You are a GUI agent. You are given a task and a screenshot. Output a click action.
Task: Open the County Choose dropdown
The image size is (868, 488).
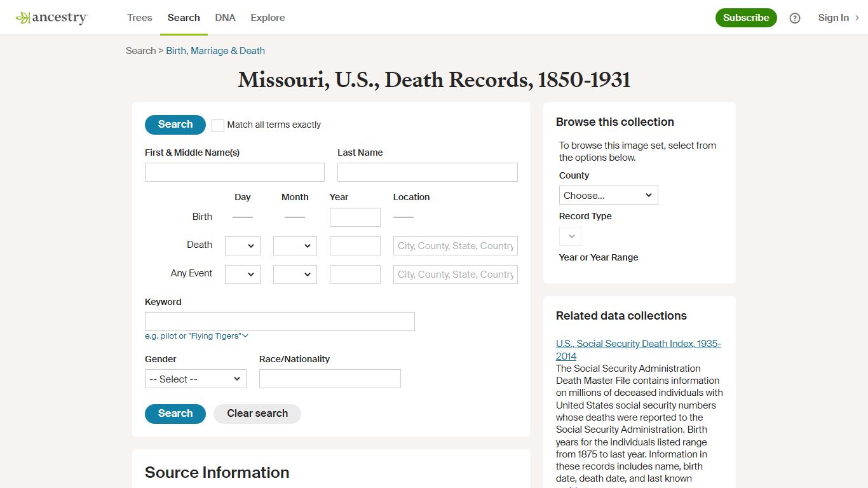point(609,195)
